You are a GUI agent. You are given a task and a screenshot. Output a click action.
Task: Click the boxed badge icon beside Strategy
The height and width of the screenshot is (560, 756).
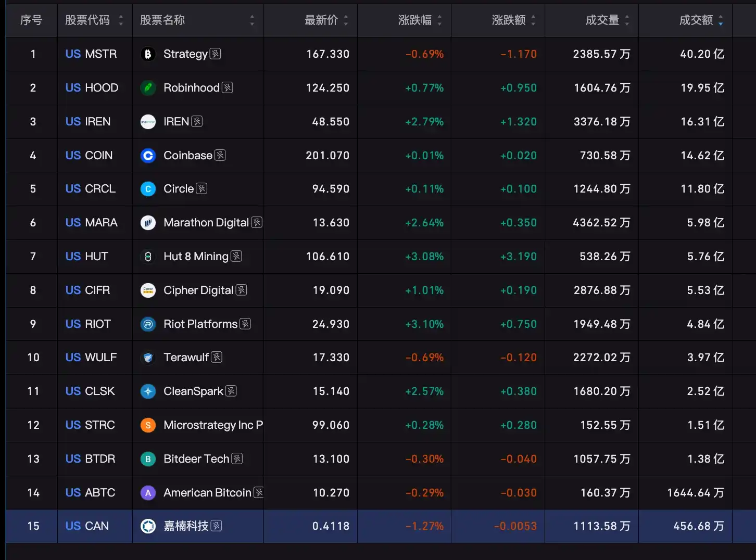(x=215, y=54)
